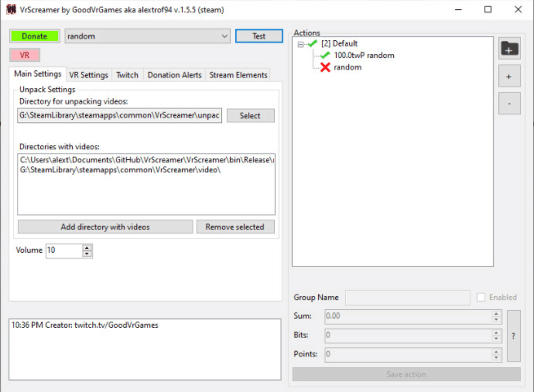The height and width of the screenshot is (392, 534).
Task: Switch to the VR Settings tab
Action: (89, 75)
